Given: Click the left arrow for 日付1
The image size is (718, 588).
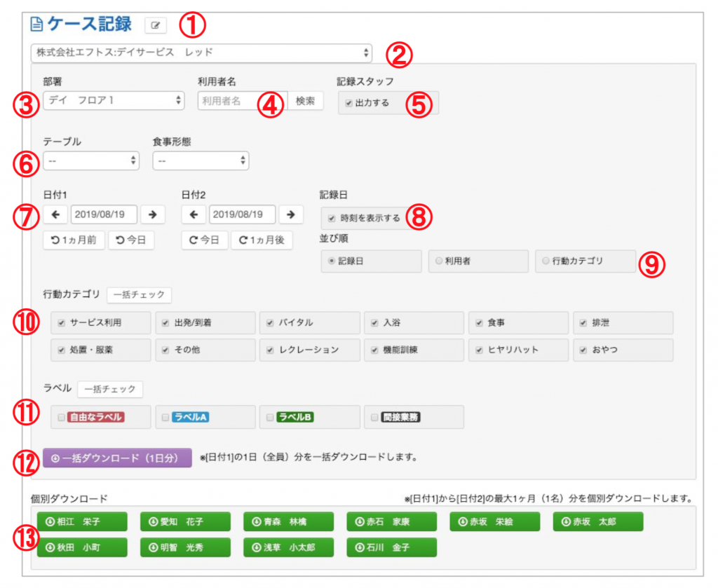Looking at the screenshot, I should pyautogui.click(x=55, y=214).
